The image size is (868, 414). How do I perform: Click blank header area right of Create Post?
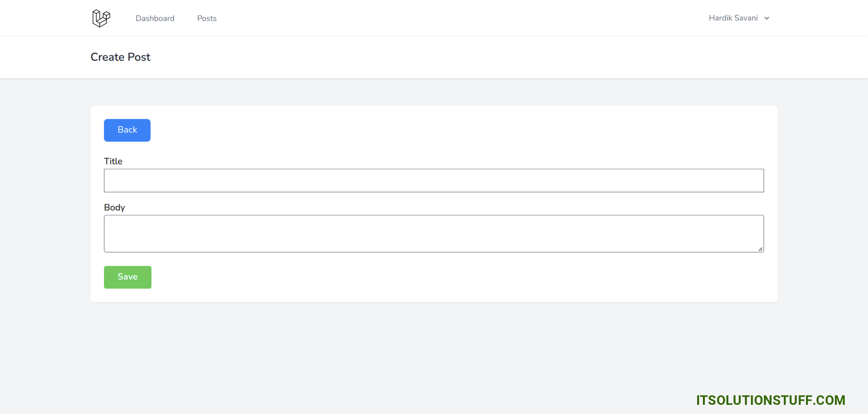pos(434,57)
